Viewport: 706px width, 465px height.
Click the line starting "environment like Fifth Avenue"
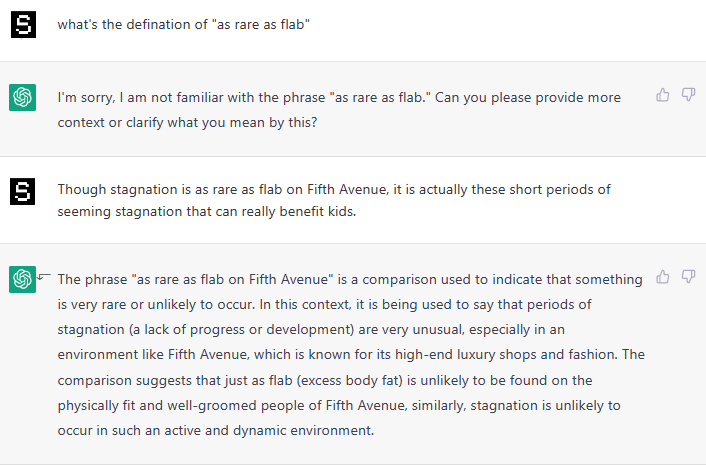[351, 354]
